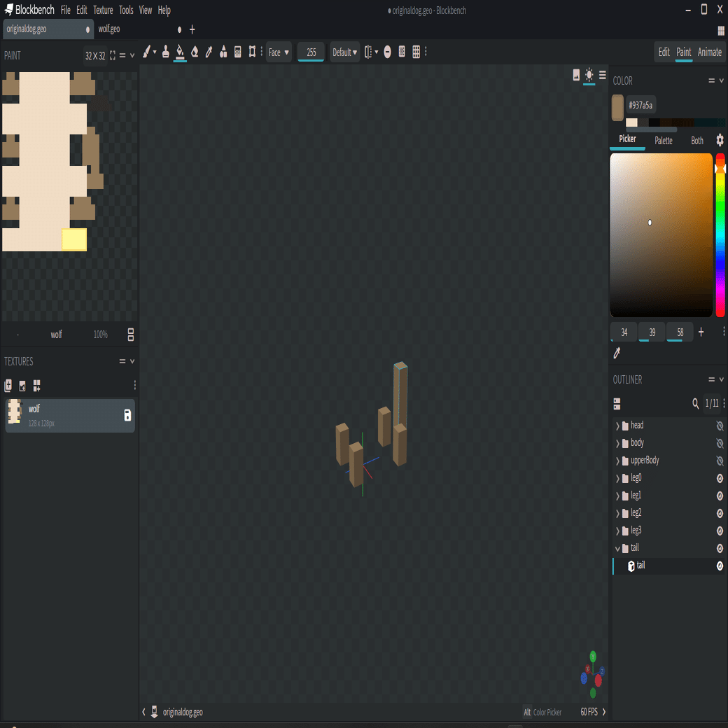Select the Eraser tool
728x728 pixels.
pos(195,52)
